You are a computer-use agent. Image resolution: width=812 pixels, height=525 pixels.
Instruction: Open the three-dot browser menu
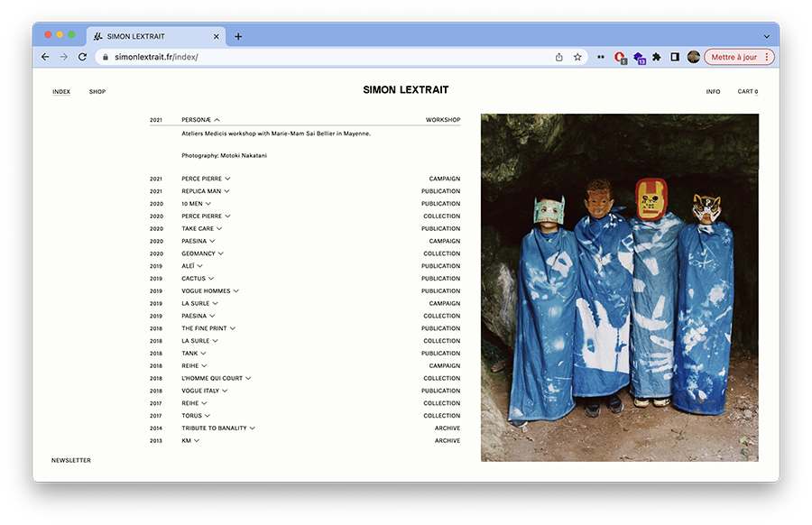[767, 57]
